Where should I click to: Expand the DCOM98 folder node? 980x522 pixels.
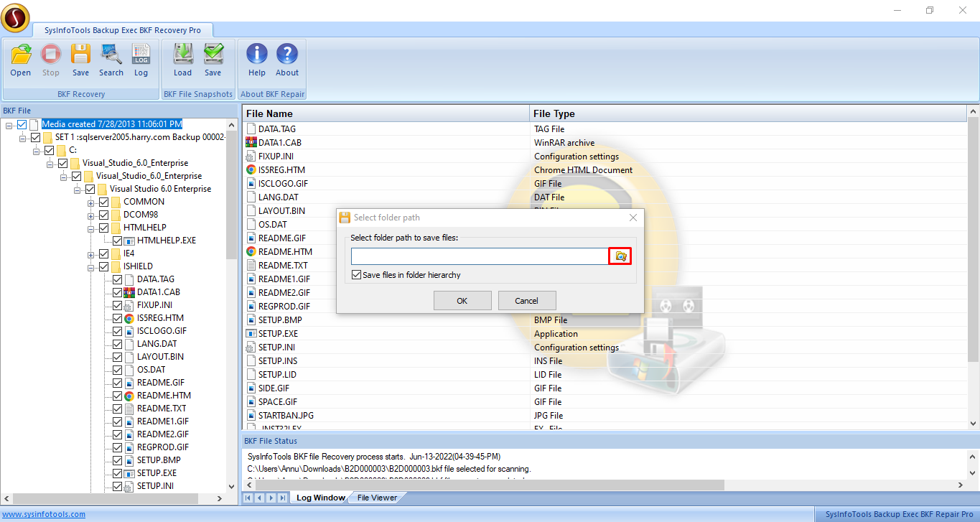pyautogui.click(x=91, y=215)
